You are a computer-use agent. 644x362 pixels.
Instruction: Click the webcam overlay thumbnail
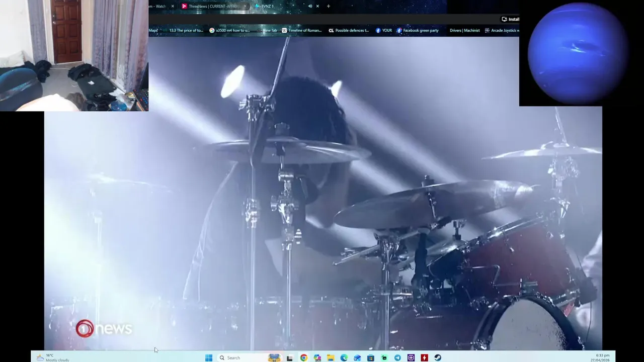tap(74, 55)
